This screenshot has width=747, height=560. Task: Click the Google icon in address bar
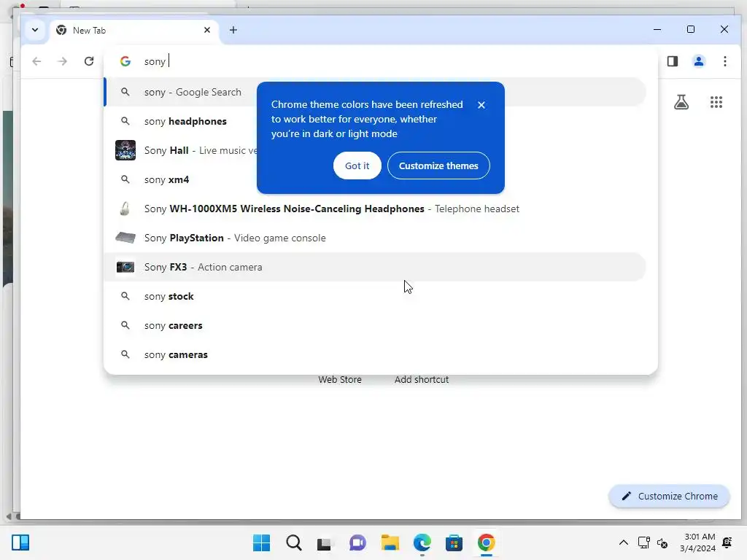[125, 61]
